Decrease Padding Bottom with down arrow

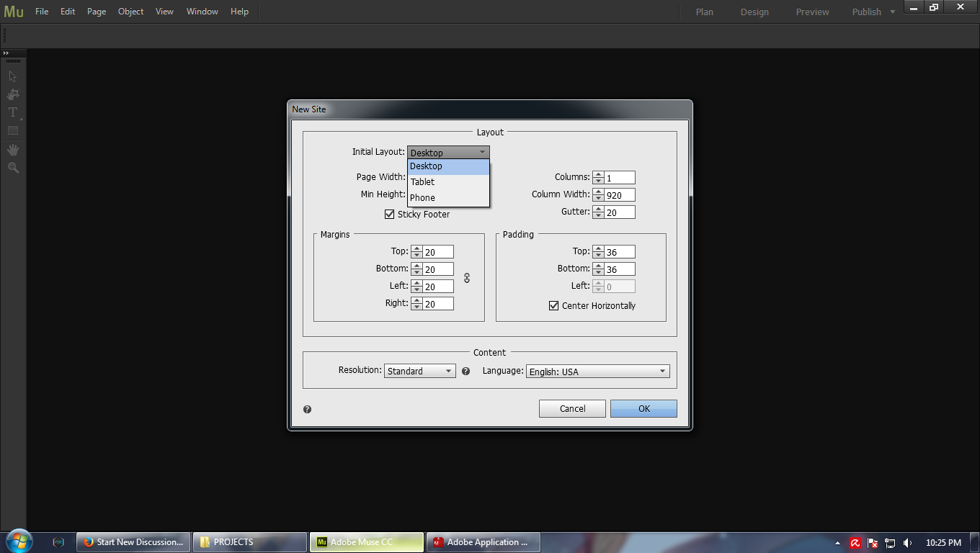[598, 272]
